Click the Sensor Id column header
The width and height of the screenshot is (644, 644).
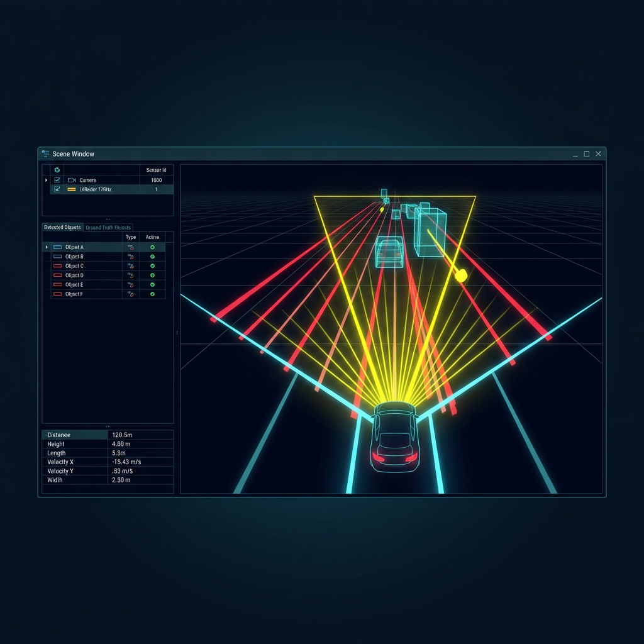click(x=156, y=170)
